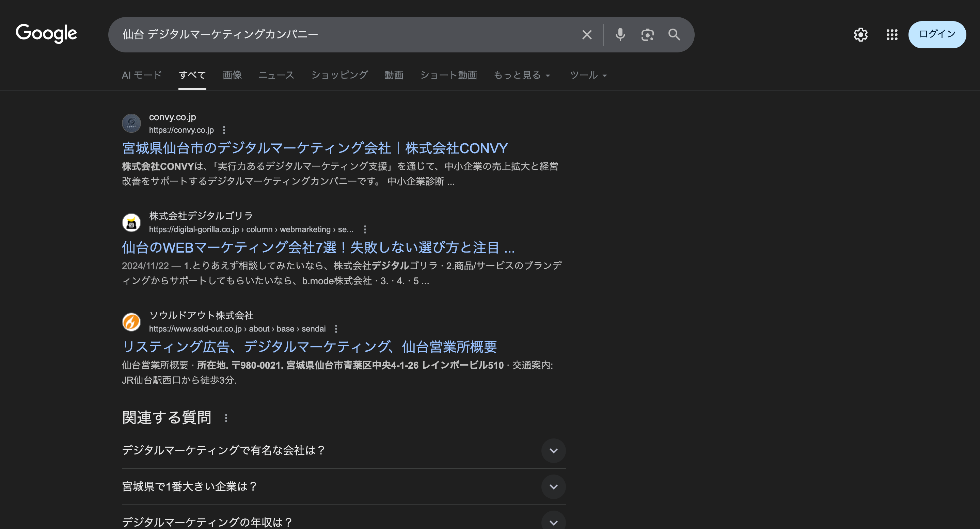Open the ニュース results tab
Viewport: 980px width, 529px height.
(276, 75)
